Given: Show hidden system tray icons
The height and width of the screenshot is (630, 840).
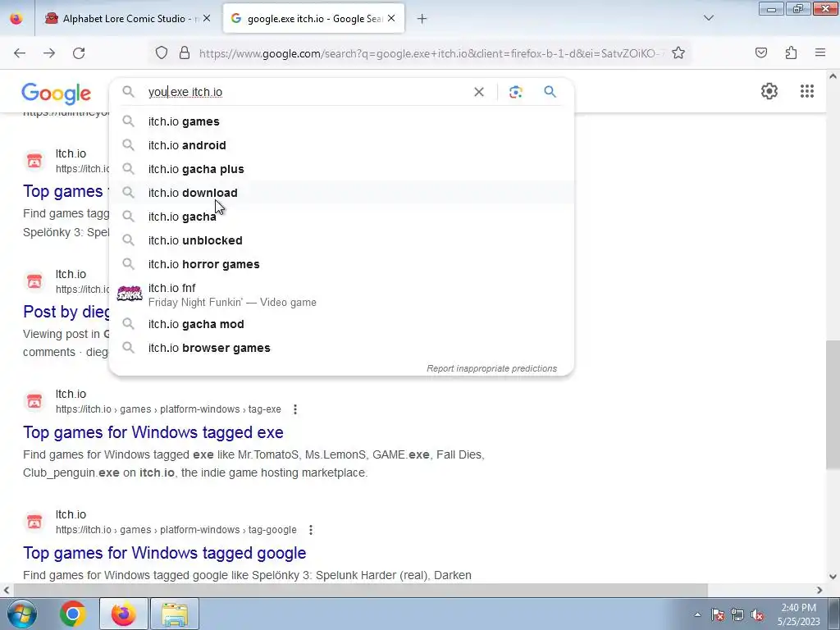Looking at the screenshot, I should [697, 614].
